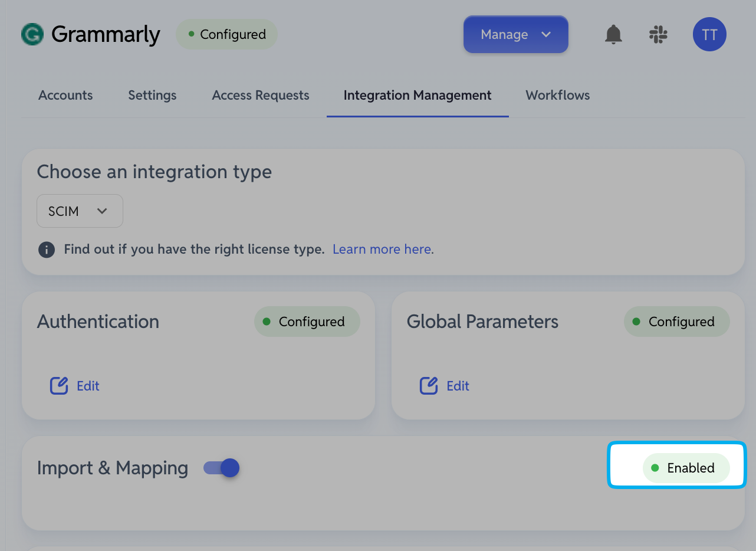The image size is (756, 551).
Task: Click Edit link under Global Parameters
Action: 458,386
